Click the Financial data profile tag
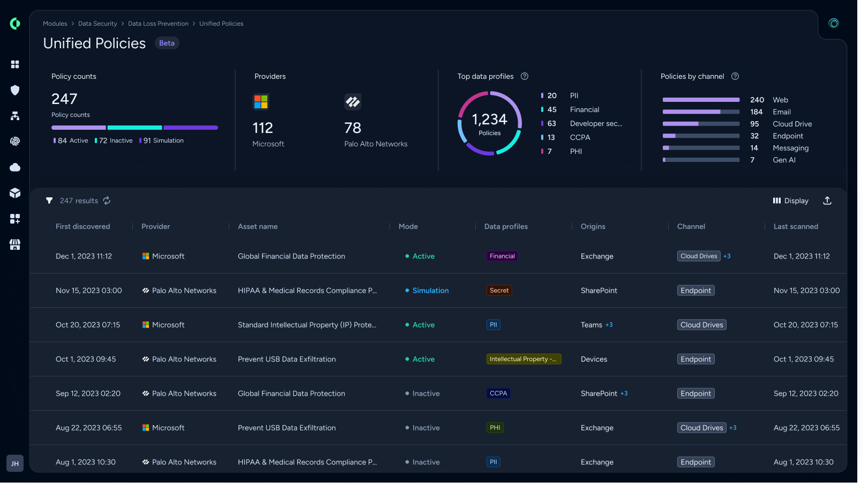The width and height of the screenshot is (868, 489). coord(508,260)
